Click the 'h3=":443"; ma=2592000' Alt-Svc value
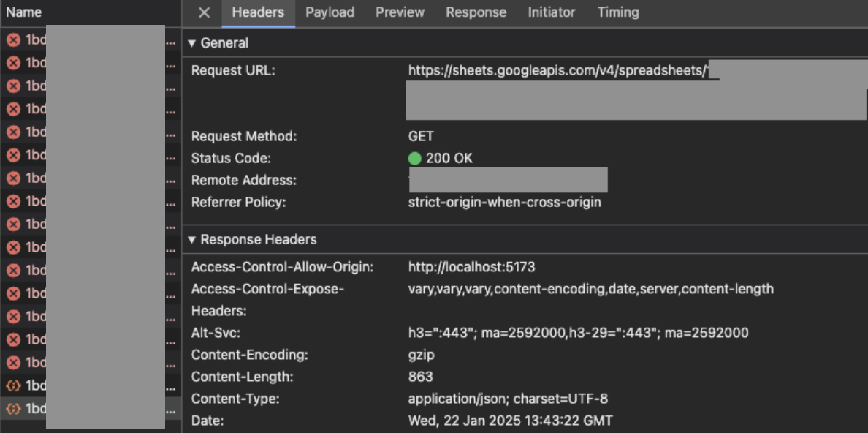 579,333
